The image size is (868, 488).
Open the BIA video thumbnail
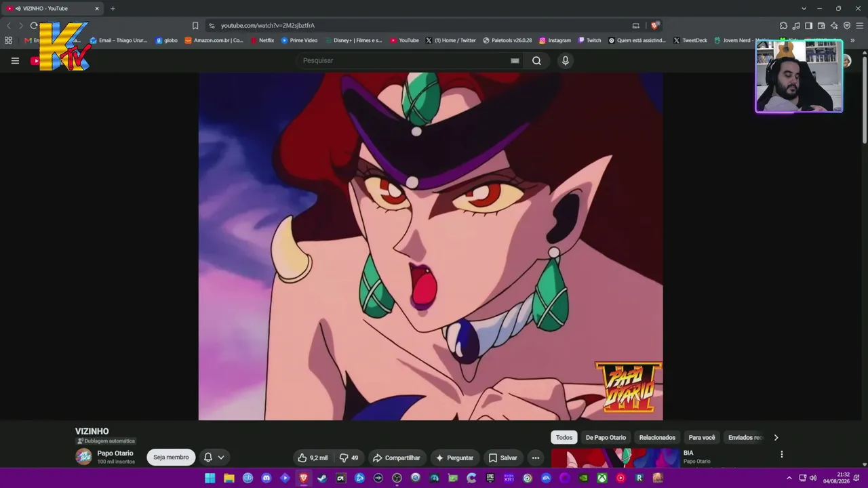tap(615, 457)
